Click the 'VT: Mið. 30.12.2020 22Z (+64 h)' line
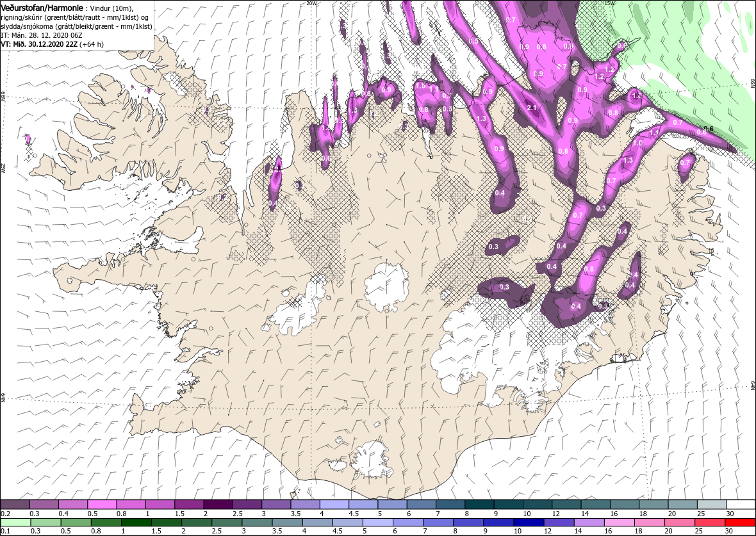The image size is (756, 536). 52,44
